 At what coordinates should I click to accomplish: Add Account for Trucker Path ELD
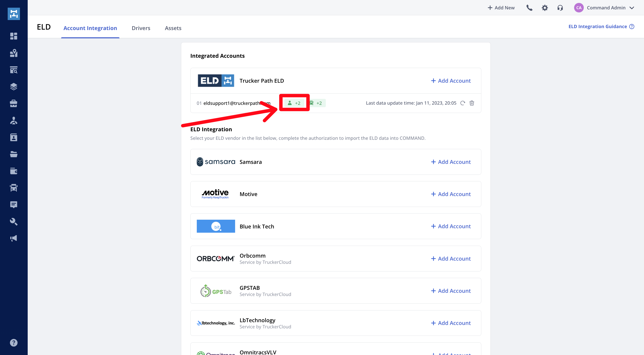451,81
